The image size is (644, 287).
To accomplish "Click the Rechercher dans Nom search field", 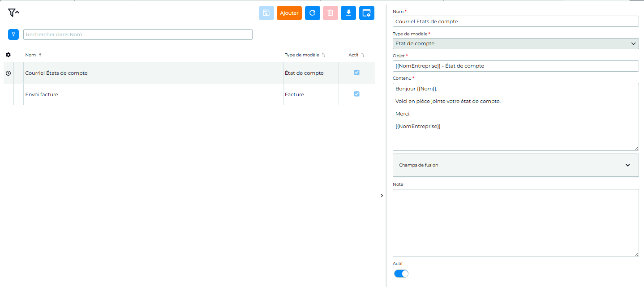I will (x=138, y=34).
